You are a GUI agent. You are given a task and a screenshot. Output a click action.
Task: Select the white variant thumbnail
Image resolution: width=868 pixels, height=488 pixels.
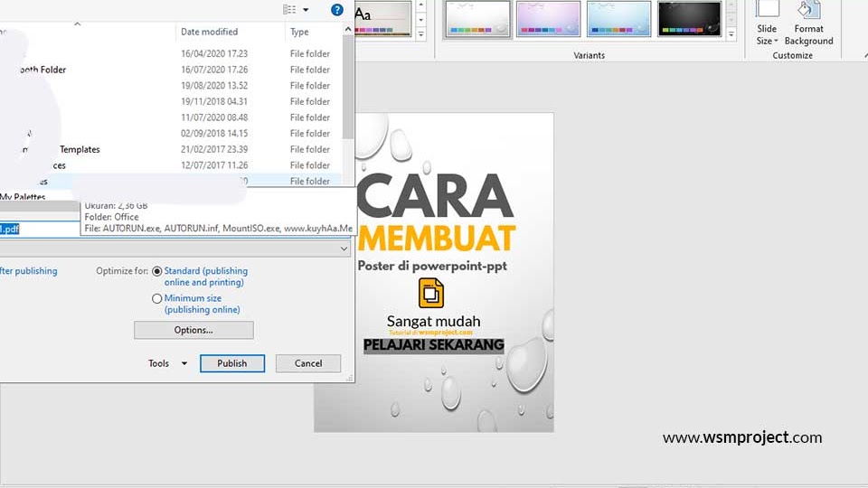pyautogui.click(x=477, y=19)
